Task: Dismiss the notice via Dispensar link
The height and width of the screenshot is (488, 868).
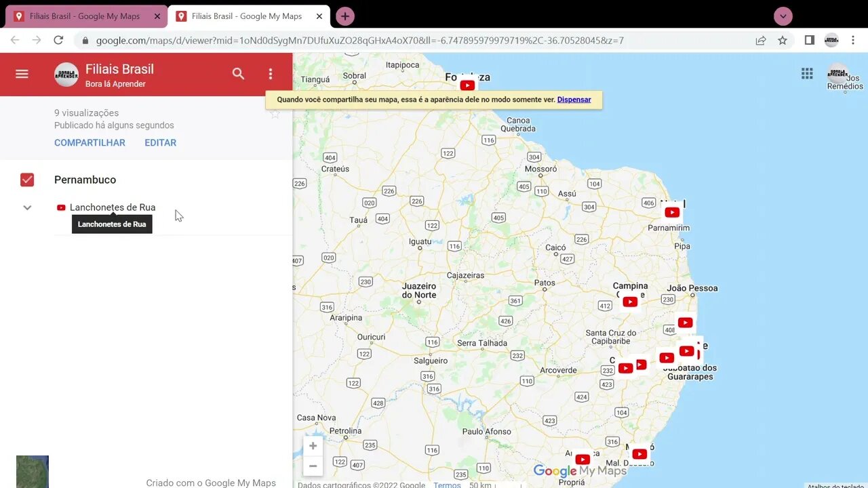Action: (x=574, y=100)
